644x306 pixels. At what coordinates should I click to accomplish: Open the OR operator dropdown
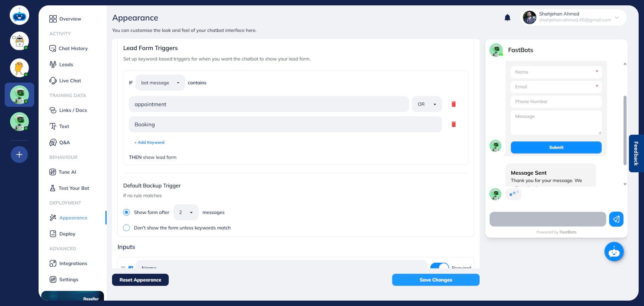[x=426, y=104]
